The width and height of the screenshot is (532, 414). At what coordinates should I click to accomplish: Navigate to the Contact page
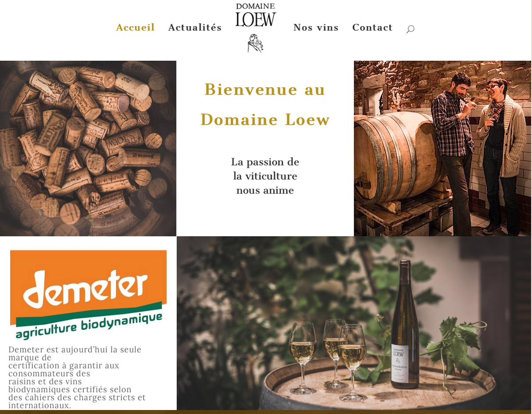pyautogui.click(x=372, y=28)
